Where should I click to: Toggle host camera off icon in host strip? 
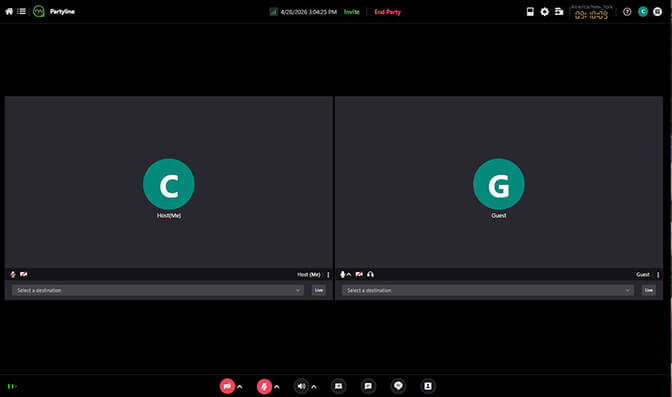point(24,274)
